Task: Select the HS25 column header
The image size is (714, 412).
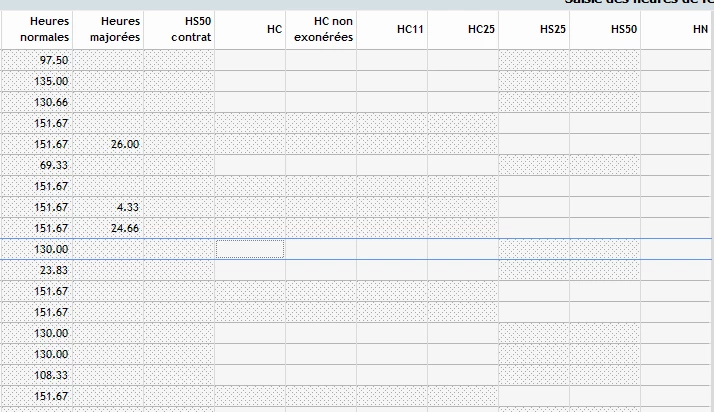Action: click(534, 30)
